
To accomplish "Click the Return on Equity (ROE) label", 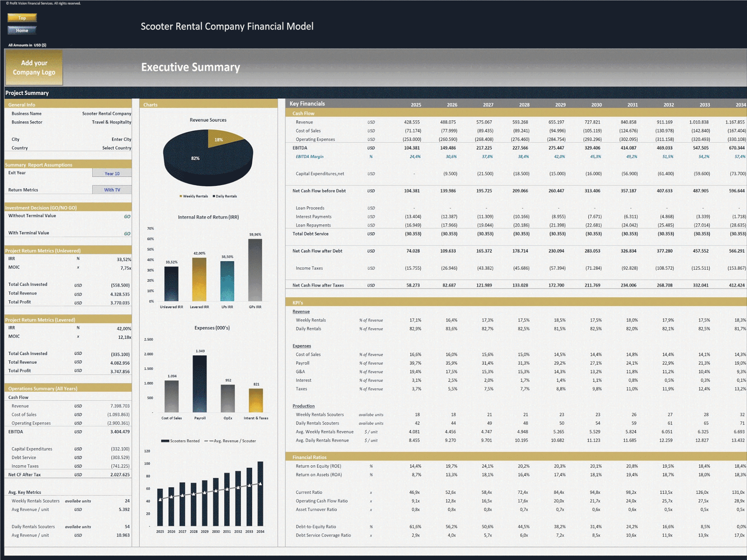I will tap(318, 466).
